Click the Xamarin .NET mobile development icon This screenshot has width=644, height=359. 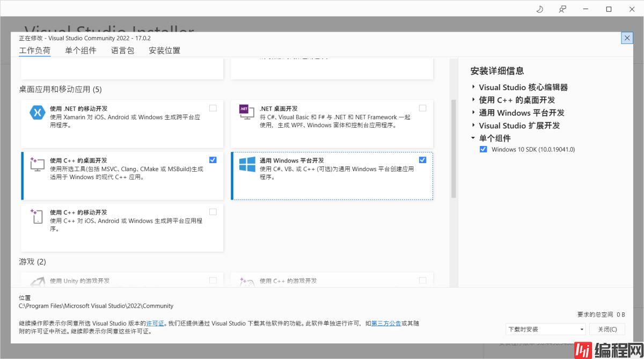(x=37, y=113)
